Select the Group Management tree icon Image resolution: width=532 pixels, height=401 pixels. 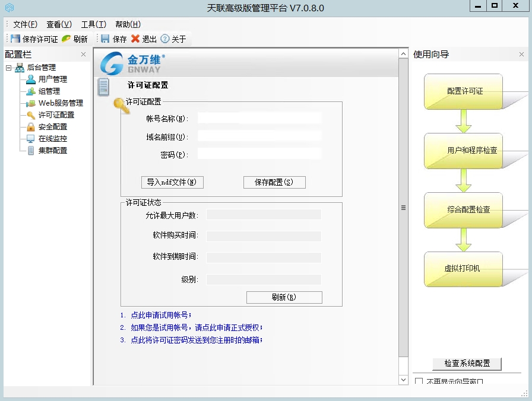point(31,91)
